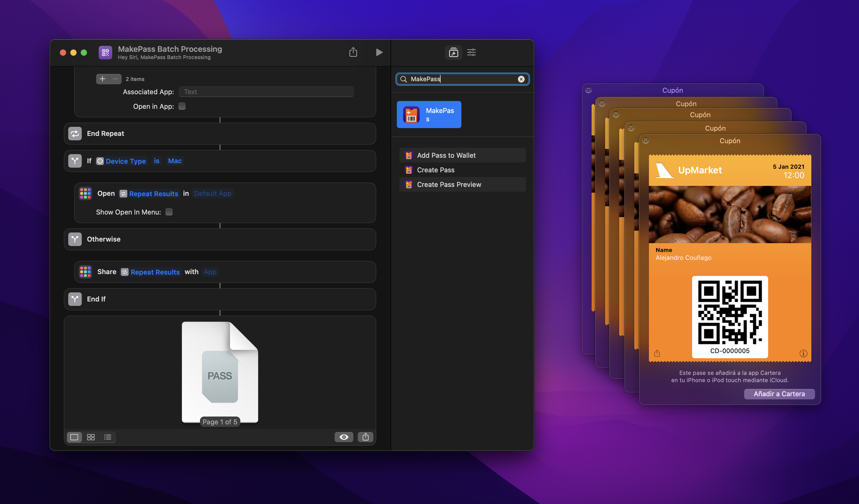Choose Add Pass to Wallet action

[462, 155]
